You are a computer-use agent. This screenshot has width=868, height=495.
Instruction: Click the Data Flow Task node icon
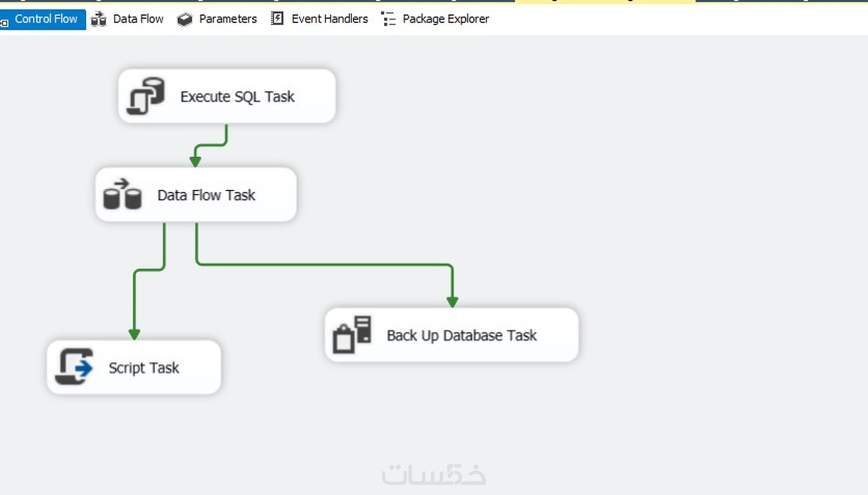click(x=123, y=194)
